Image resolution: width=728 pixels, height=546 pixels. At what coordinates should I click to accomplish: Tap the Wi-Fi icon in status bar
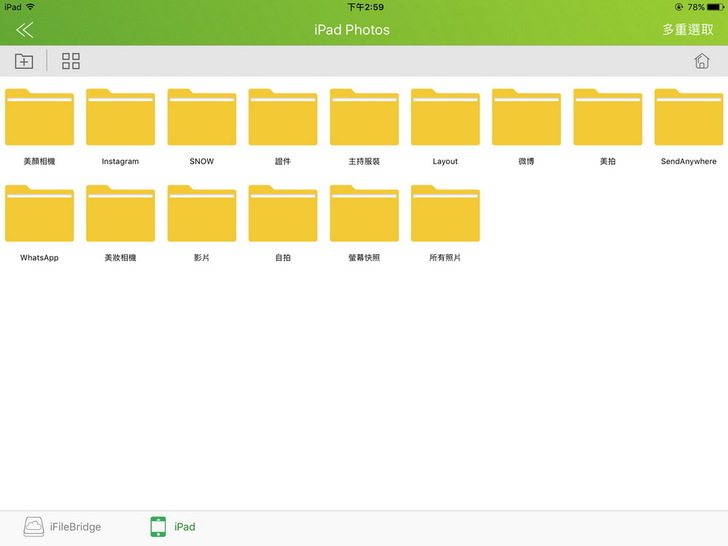[31, 7]
